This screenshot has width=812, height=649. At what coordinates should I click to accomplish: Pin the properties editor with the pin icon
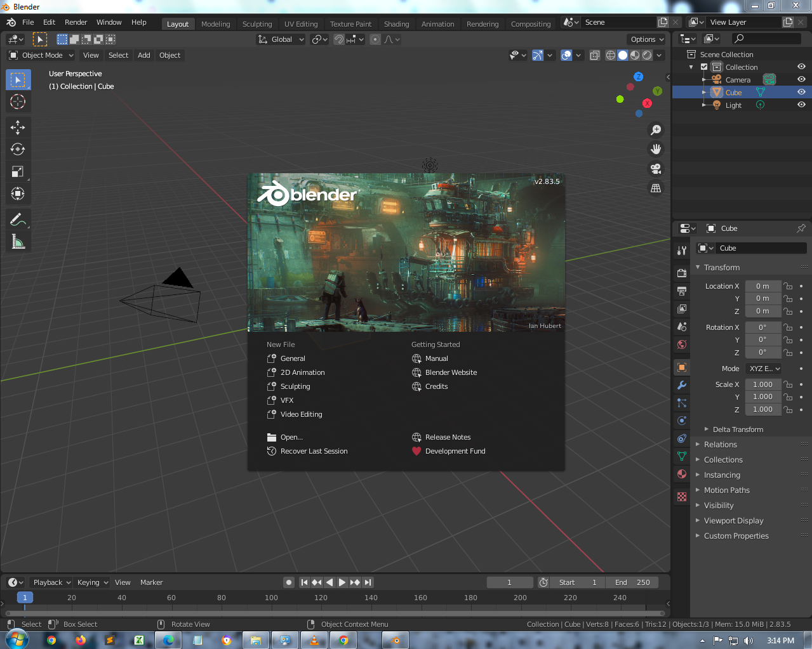801,228
